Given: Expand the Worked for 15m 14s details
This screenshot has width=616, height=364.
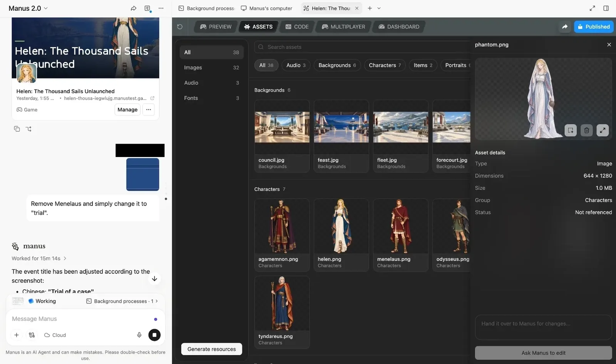Looking at the screenshot, I should click(39, 258).
